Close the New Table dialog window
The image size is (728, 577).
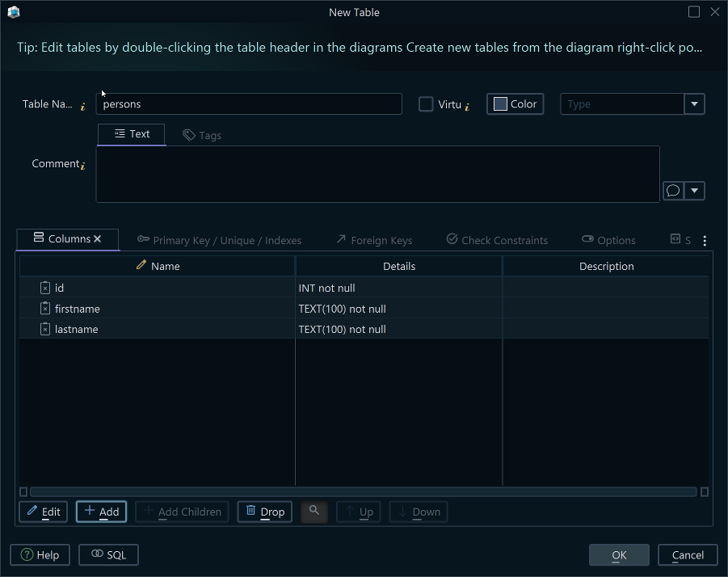pos(715,11)
